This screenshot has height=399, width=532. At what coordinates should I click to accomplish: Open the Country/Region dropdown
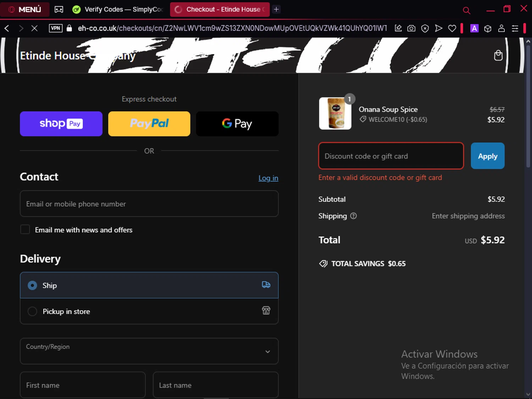(149, 351)
